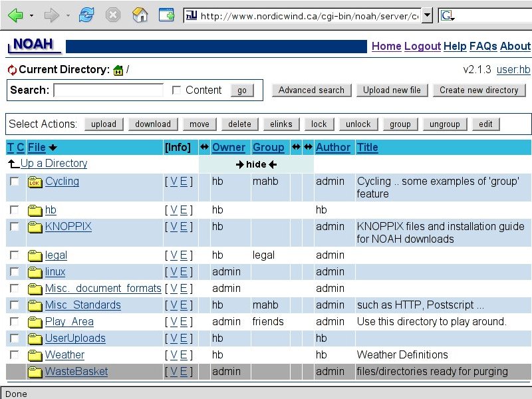The image size is (532, 399).
Task: Enable the Content search checkbox
Action: [x=176, y=90]
